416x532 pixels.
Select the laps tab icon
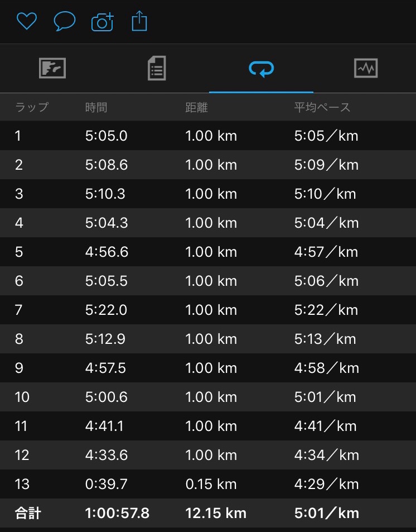pyautogui.click(x=261, y=69)
